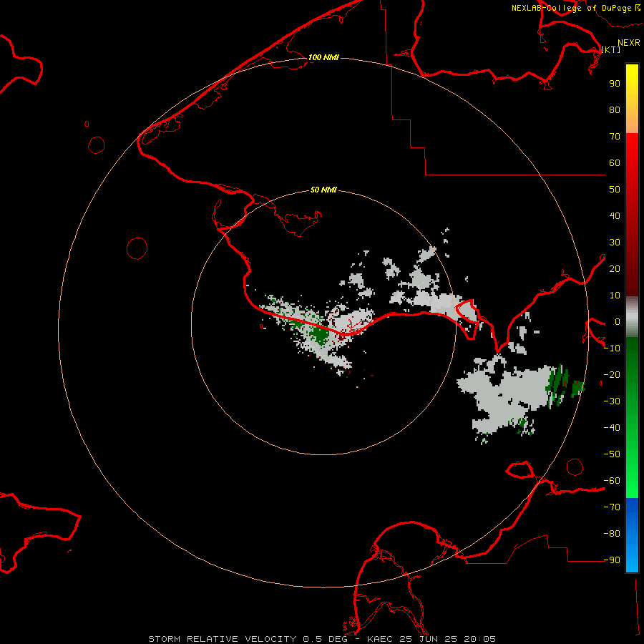Screen dimensions: 644x644
Task: Click the 30 value on velocity scale
Action: [x=615, y=243]
